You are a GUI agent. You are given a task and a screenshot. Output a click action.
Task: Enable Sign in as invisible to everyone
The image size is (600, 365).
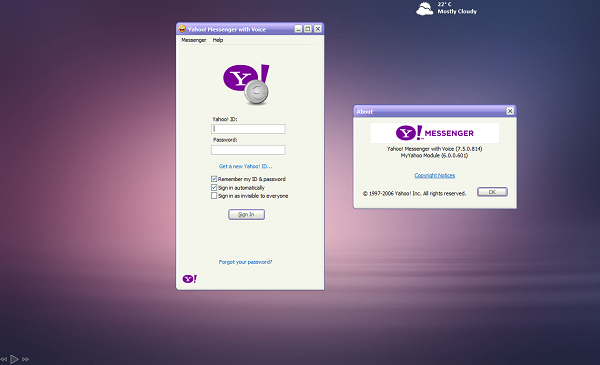(x=214, y=196)
